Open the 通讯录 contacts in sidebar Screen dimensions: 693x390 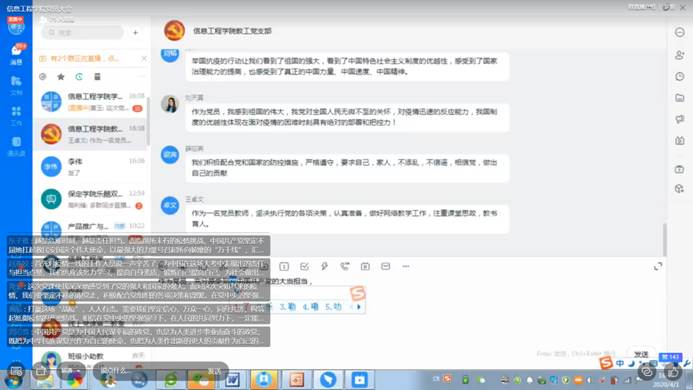[x=16, y=146]
